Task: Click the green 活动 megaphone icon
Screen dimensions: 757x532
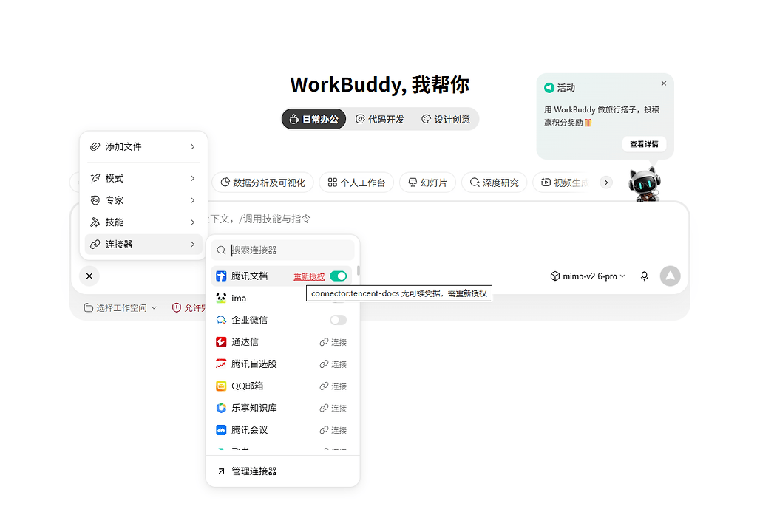Action: click(x=549, y=88)
